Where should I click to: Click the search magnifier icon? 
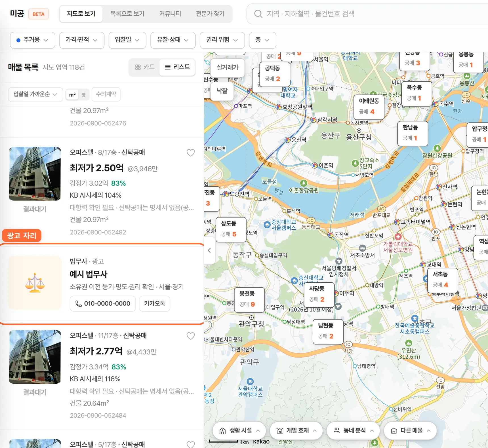pos(258,14)
